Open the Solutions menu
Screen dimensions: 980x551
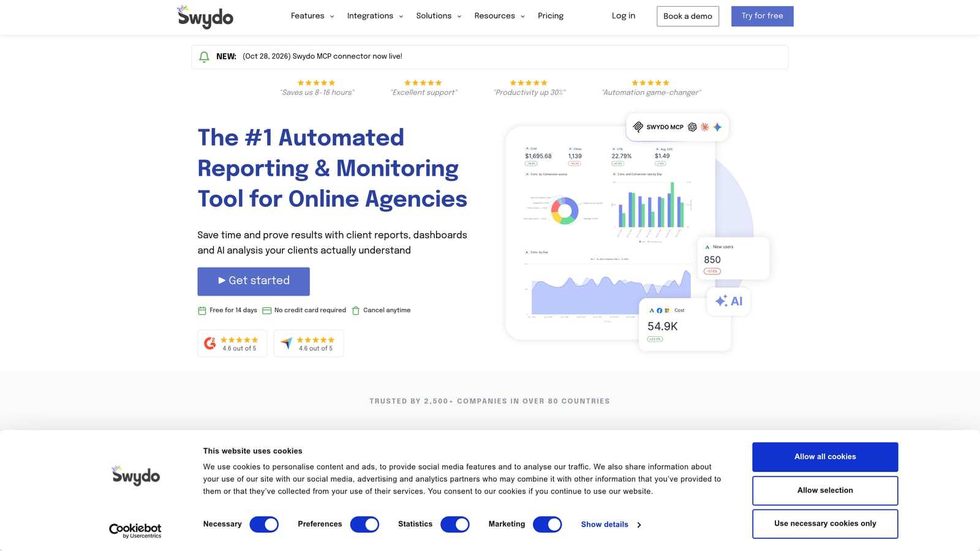coord(439,16)
